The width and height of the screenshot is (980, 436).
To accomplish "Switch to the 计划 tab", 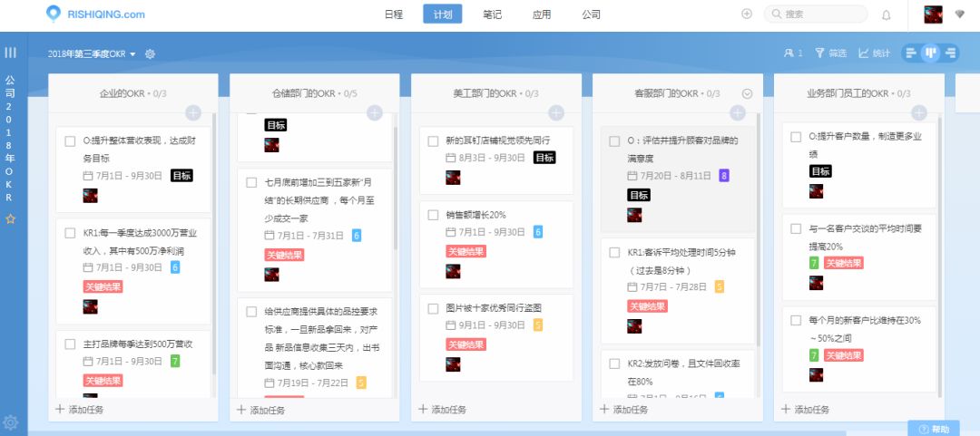I will (x=443, y=15).
